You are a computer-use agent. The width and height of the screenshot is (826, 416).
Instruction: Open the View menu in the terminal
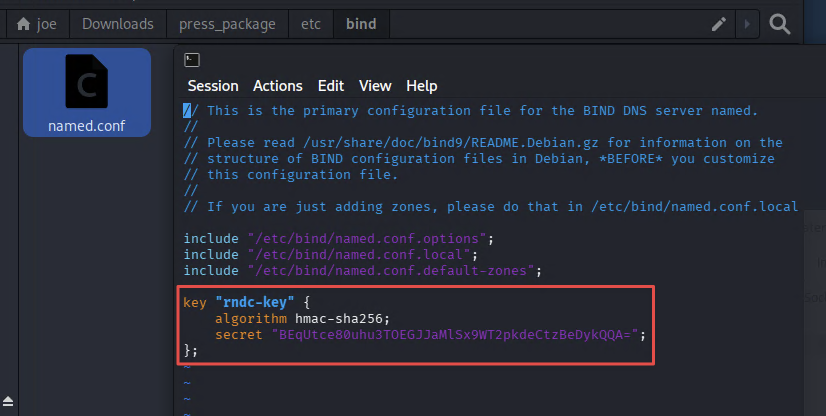[375, 86]
